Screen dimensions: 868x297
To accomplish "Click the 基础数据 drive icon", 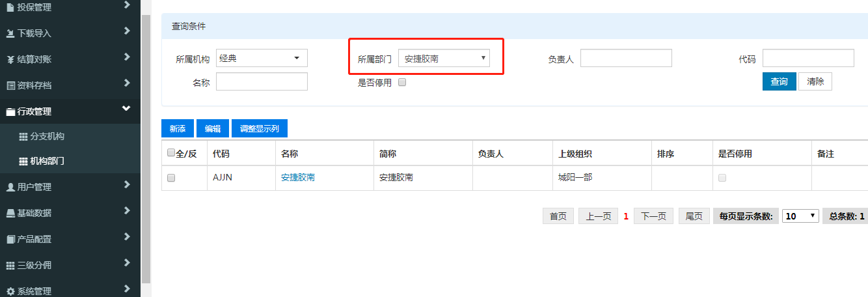I will coord(10,213).
